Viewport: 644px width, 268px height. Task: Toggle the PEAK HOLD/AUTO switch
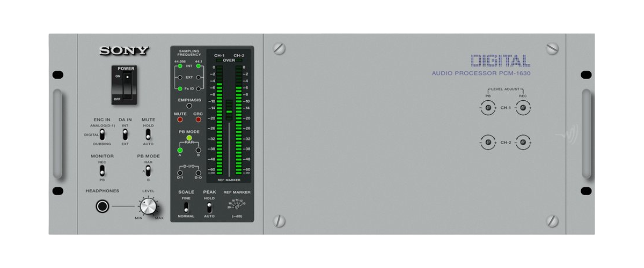coord(209,207)
